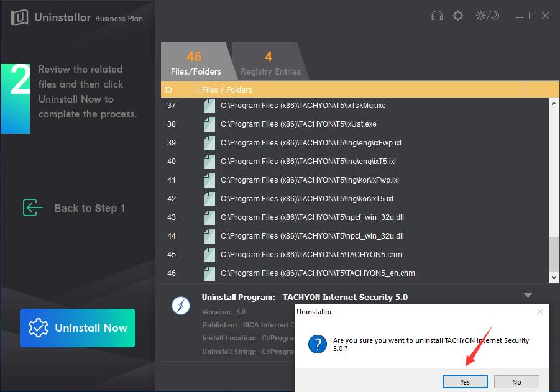Viewport: 560px width, 392px height.
Task: Click path text ending in npcf_win_32u.dll
Action: [x=312, y=217]
